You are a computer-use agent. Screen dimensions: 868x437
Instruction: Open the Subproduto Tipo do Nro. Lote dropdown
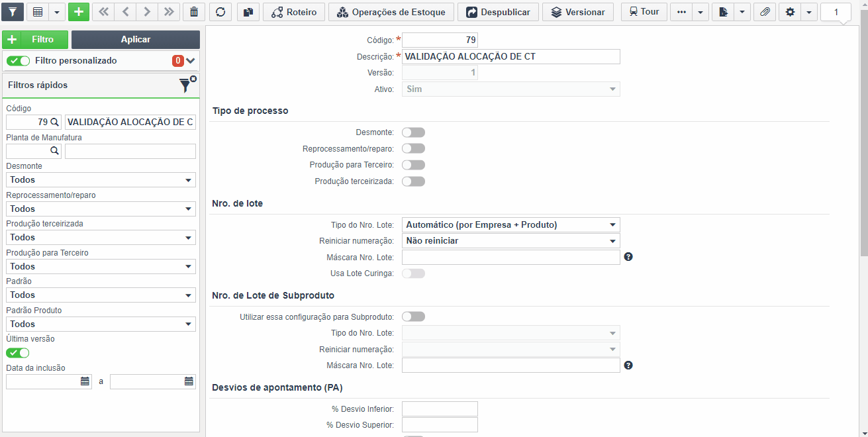pos(511,333)
